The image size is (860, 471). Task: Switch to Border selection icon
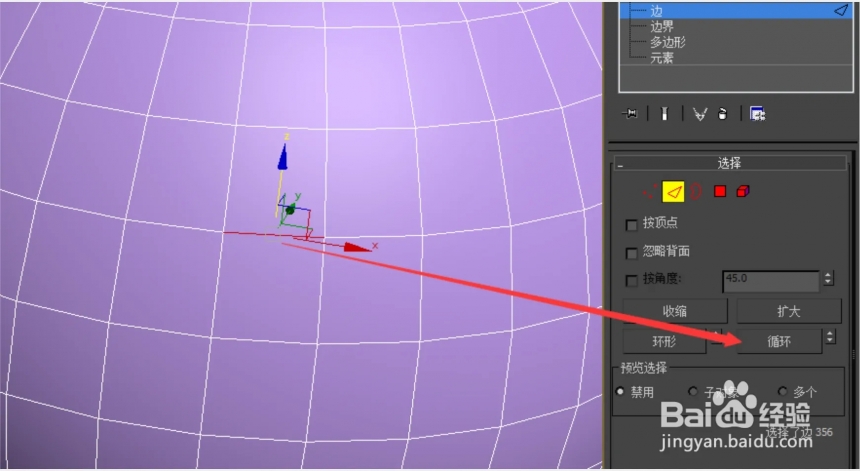coord(696,191)
